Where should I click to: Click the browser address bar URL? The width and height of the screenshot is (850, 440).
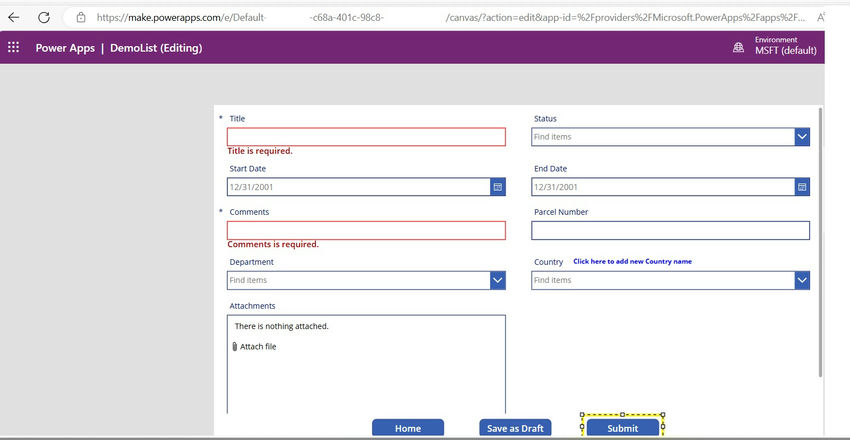[x=450, y=17]
